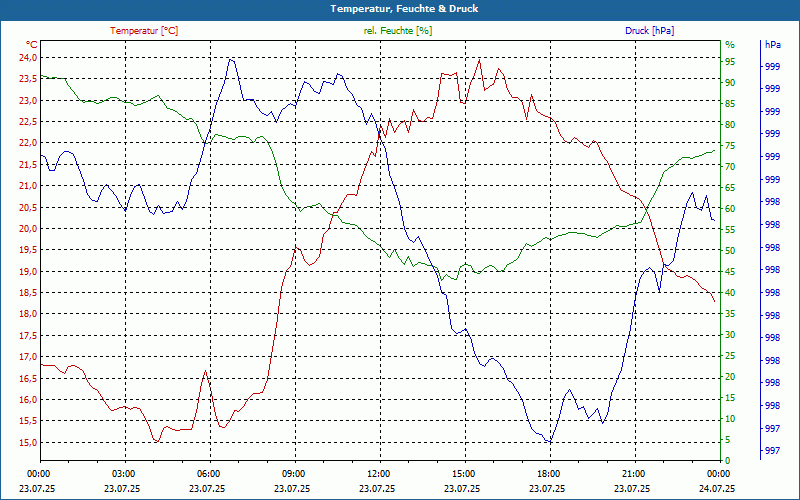Click the "18,0" temperature axis value

click(x=28, y=314)
